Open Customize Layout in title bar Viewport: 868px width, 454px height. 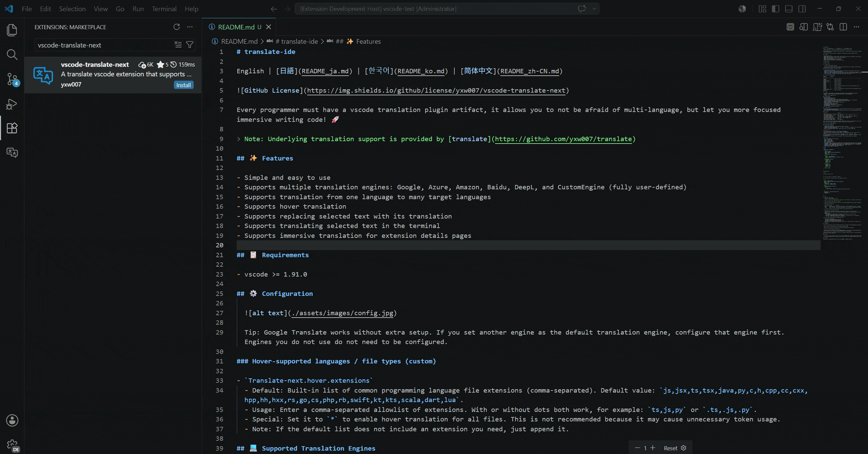762,9
